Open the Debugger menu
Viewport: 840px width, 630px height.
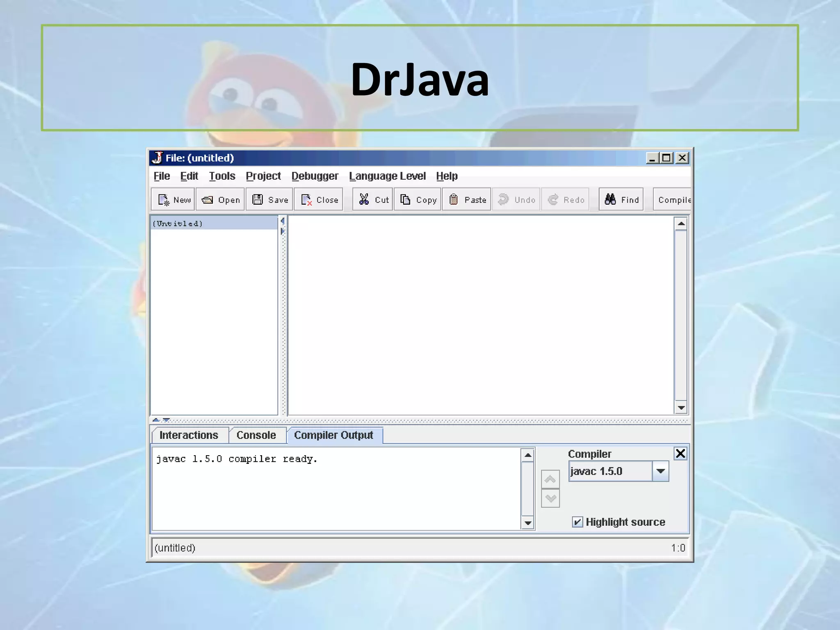(315, 176)
